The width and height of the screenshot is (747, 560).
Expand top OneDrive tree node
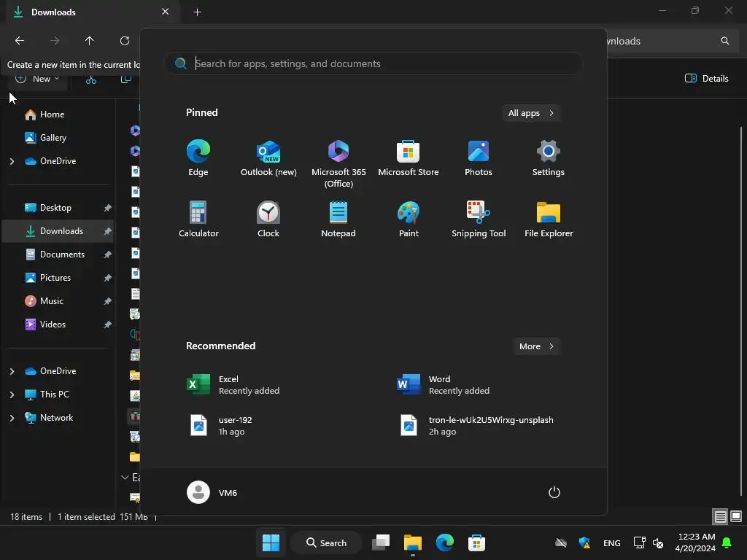pos(12,161)
